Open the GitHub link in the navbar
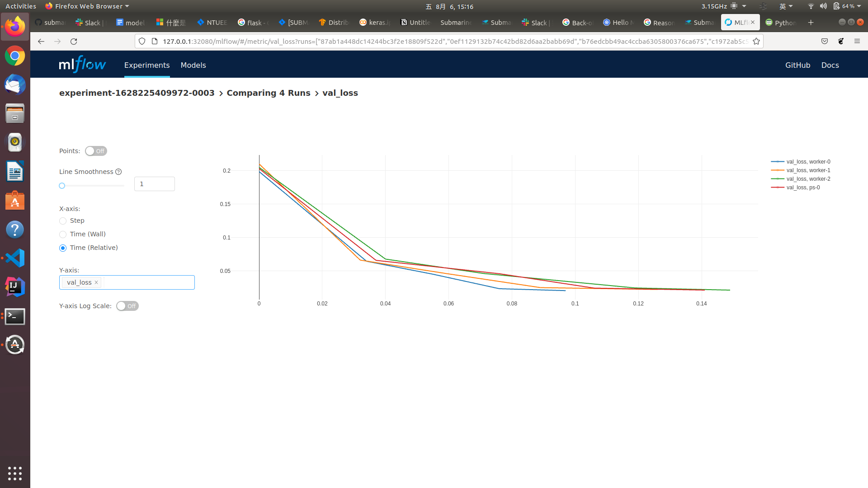The image size is (868, 488). coord(797,65)
